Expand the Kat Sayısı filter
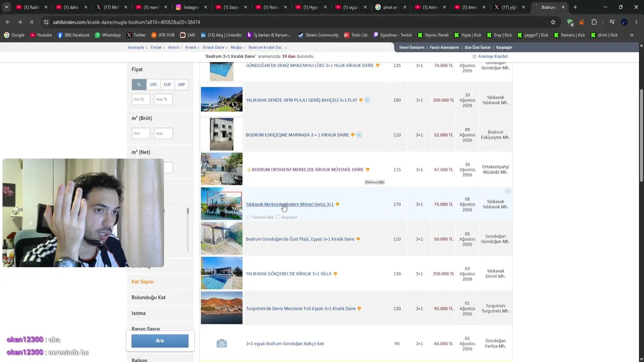The width and height of the screenshot is (644, 362). tap(142, 282)
